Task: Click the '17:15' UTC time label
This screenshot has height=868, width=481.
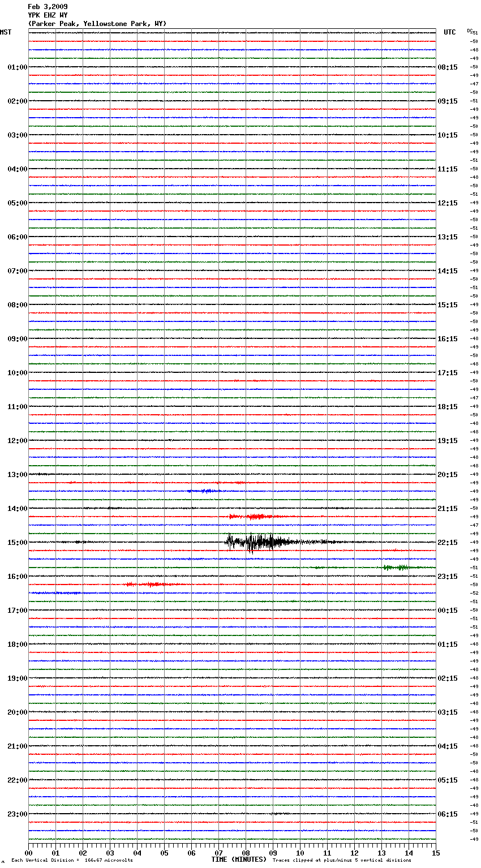Action: (448, 373)
